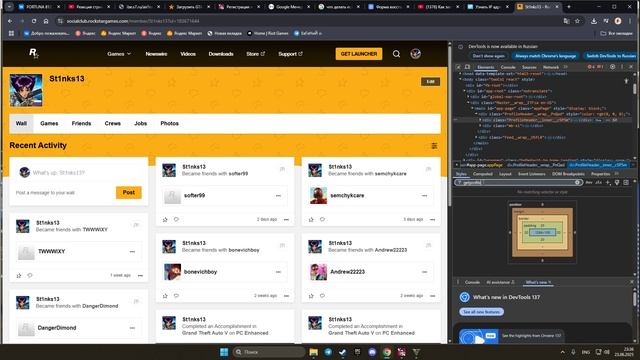Collapse the main app-page node

point(473,109)
